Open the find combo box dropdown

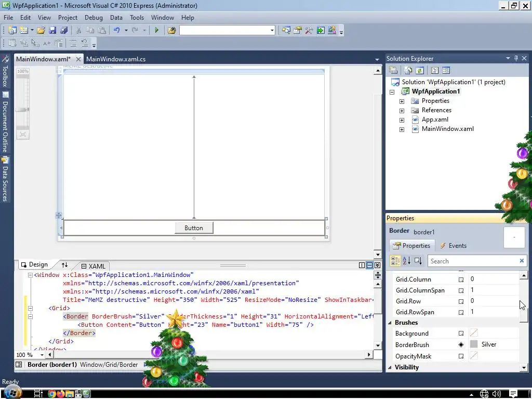(272, 31)
